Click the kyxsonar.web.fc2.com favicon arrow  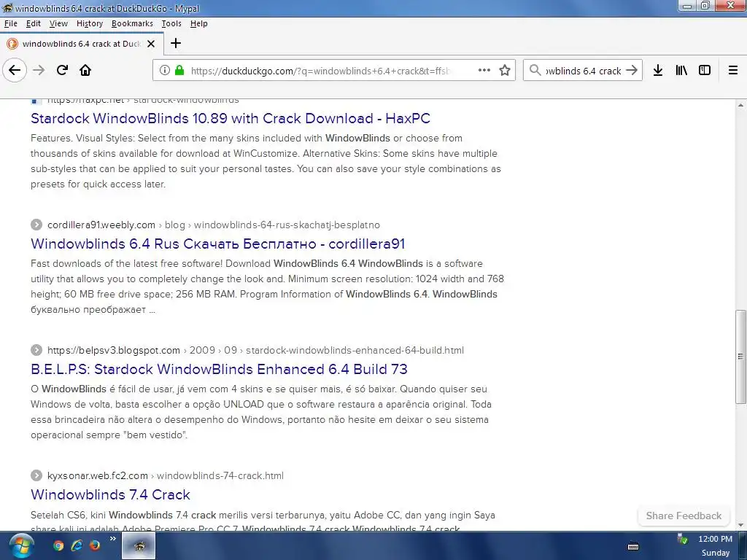click(x=36, y=475)
